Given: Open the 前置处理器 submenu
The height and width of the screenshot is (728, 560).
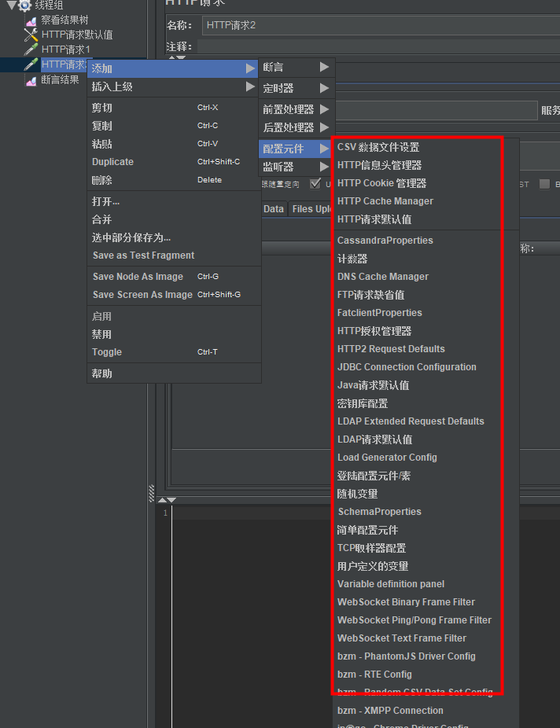Looking at the screenshot, I should [x=297, y=109].
